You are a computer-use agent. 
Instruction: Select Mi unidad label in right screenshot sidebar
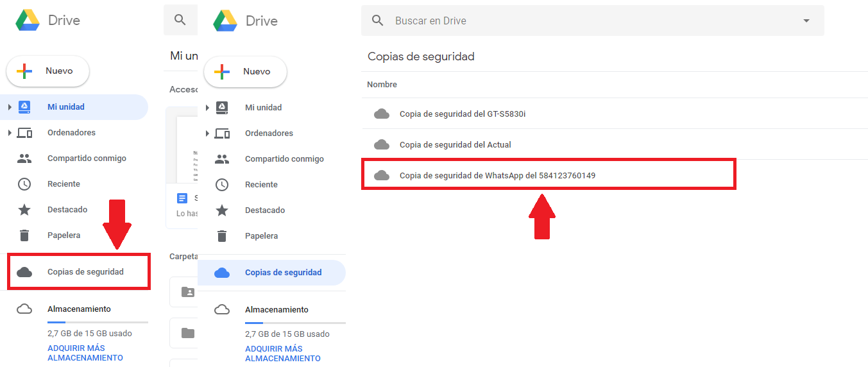click(264, 108)
